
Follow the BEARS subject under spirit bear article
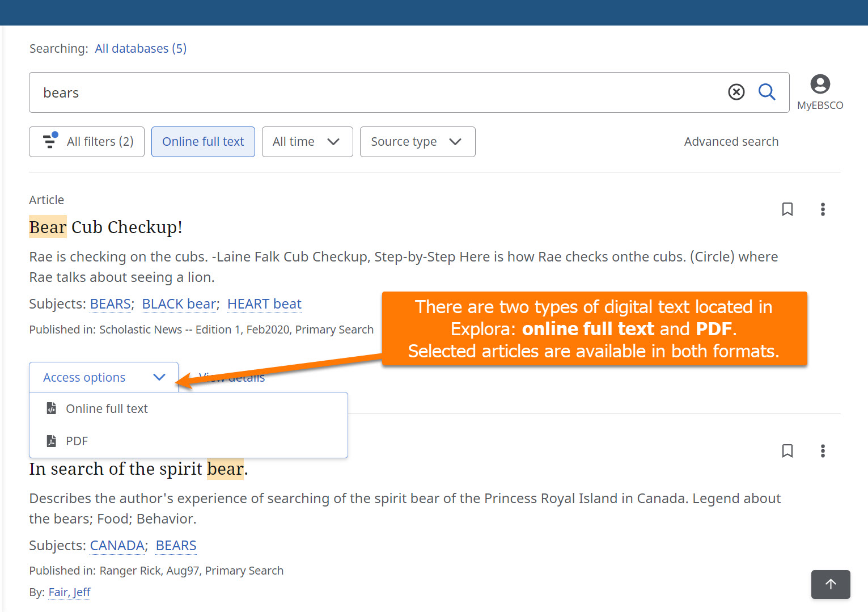click(176, 546)
